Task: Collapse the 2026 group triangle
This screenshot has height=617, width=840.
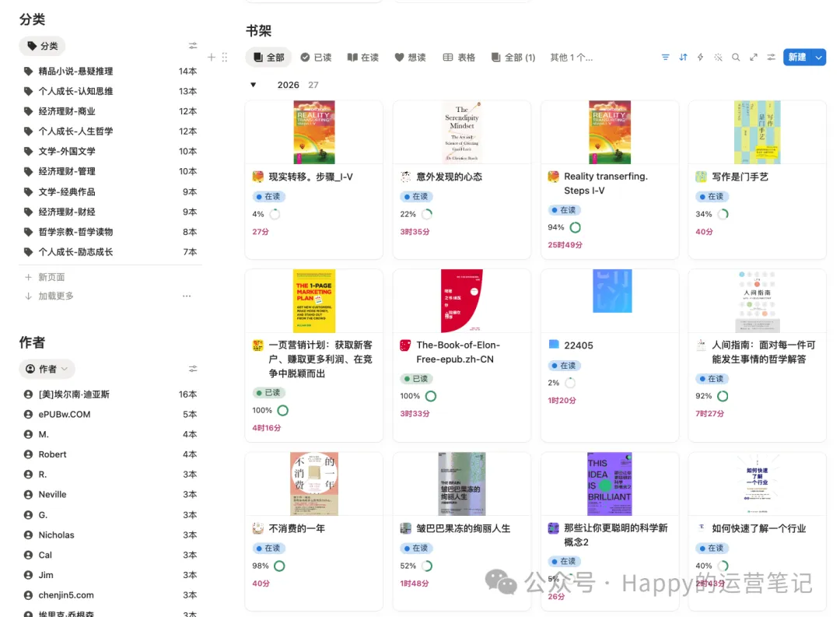Action: [x=253, y=84]
